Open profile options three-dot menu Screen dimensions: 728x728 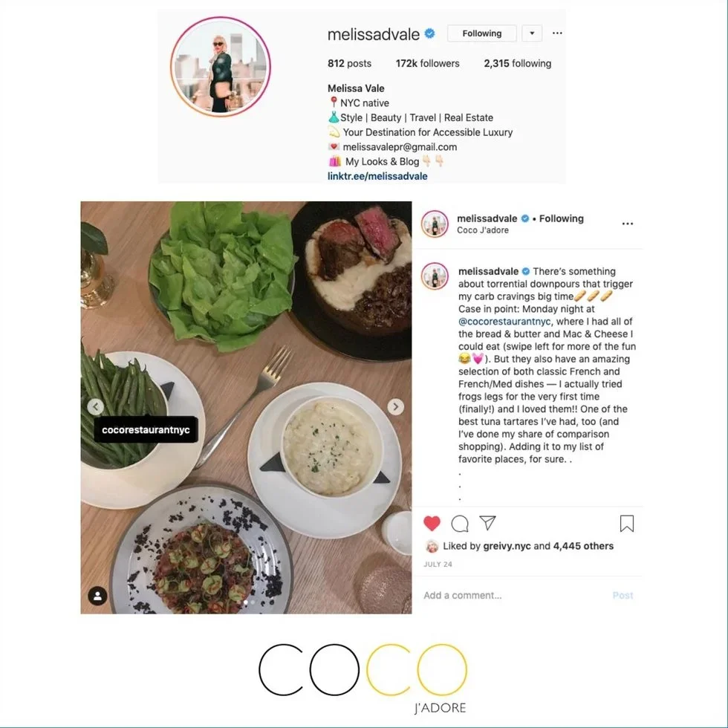click(557, 33)
